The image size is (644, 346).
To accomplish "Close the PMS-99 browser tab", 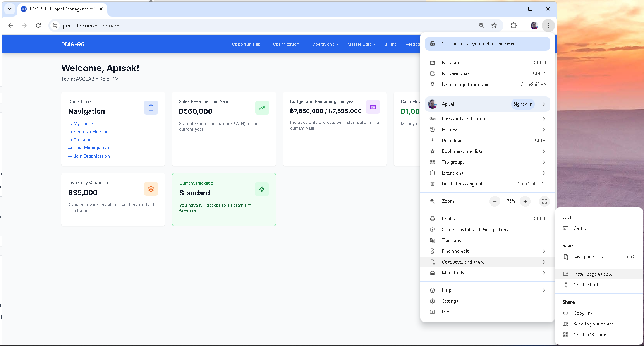I will (101, 9).
